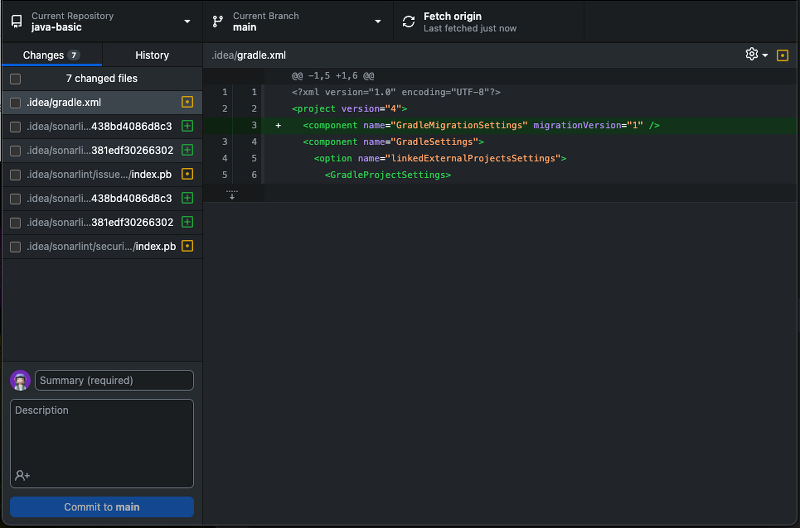
Task: Select the .idea/sonarlint/issue.../index.pb file
Action: point(102,174)
